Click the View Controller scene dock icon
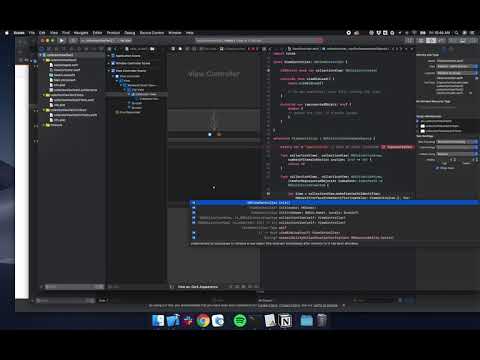The height and width of the screenshot is (360, 480). tap(210, 134)
